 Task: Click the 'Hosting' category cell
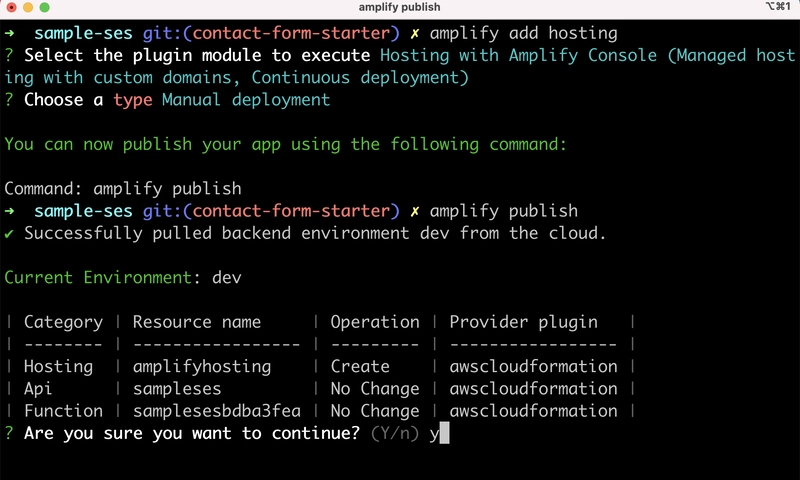point(59,367)
